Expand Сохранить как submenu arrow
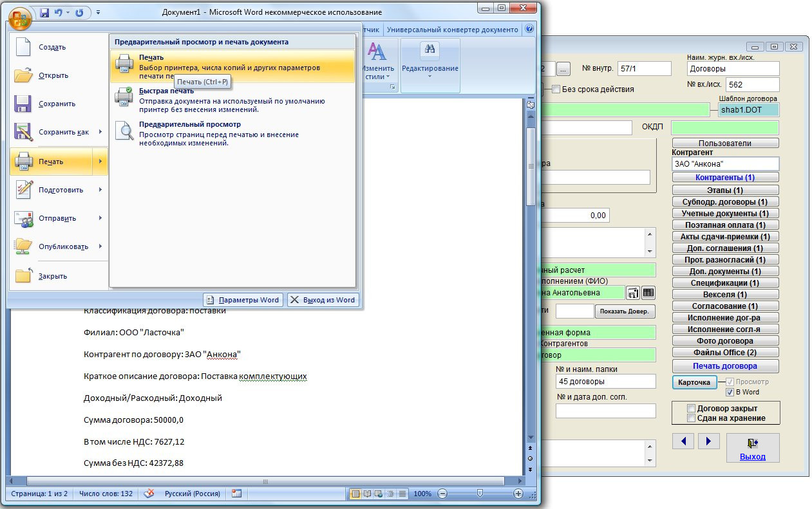812x509 pixels. [100, 132]
